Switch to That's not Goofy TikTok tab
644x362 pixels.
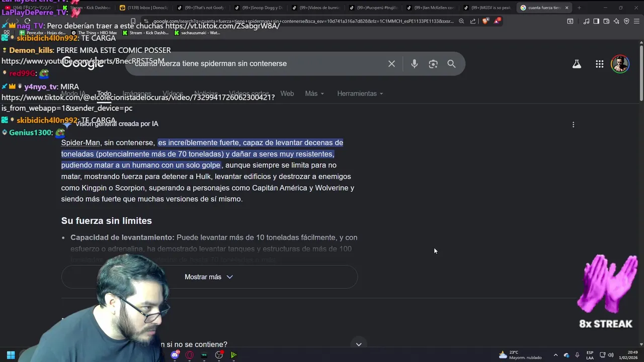pos(201,8)
